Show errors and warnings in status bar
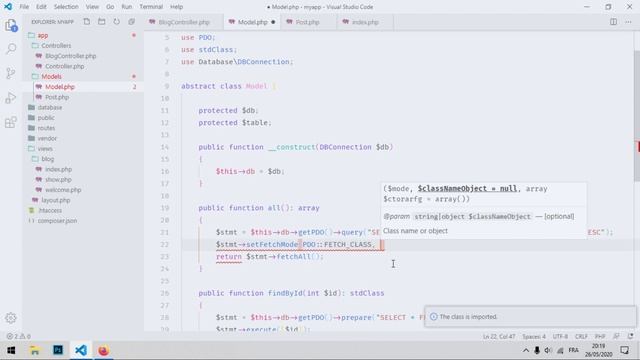 point(18,336)
